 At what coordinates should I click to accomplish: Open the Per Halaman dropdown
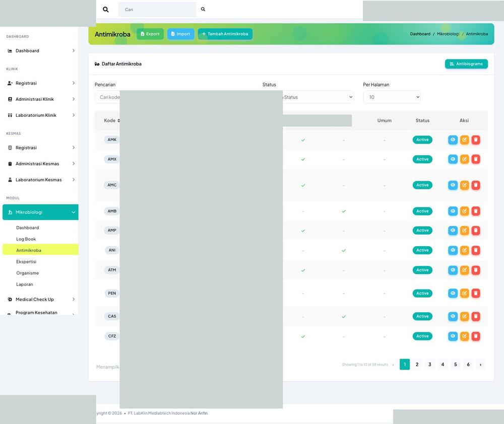392,97
